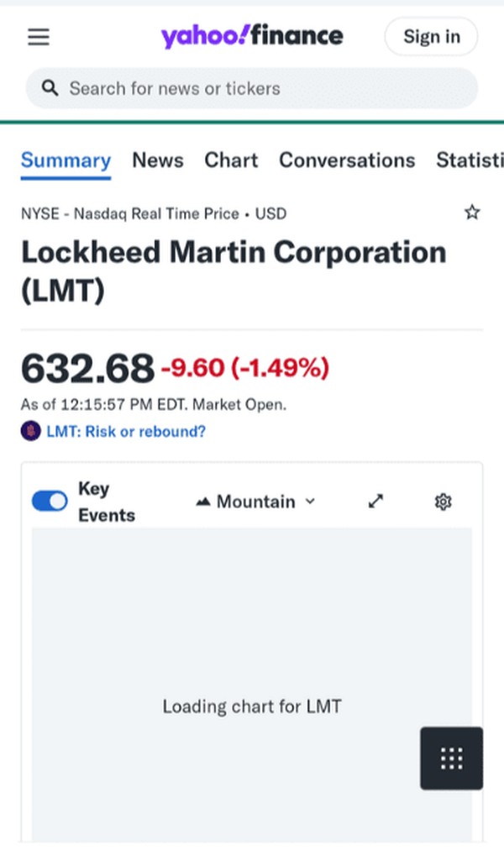This screenshot has width=504, height=856.
Task: Disable the Key Events switch
Action: tap(50, 502)
